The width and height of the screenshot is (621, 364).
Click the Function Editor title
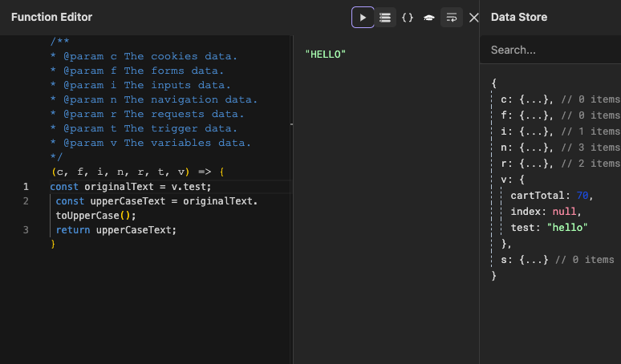pos(51,17)
